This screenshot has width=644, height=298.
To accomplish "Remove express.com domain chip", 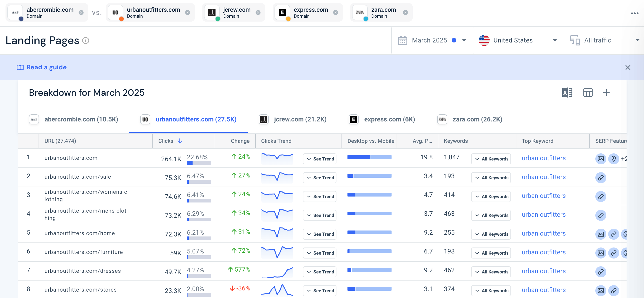I will (x=336, y=12).
